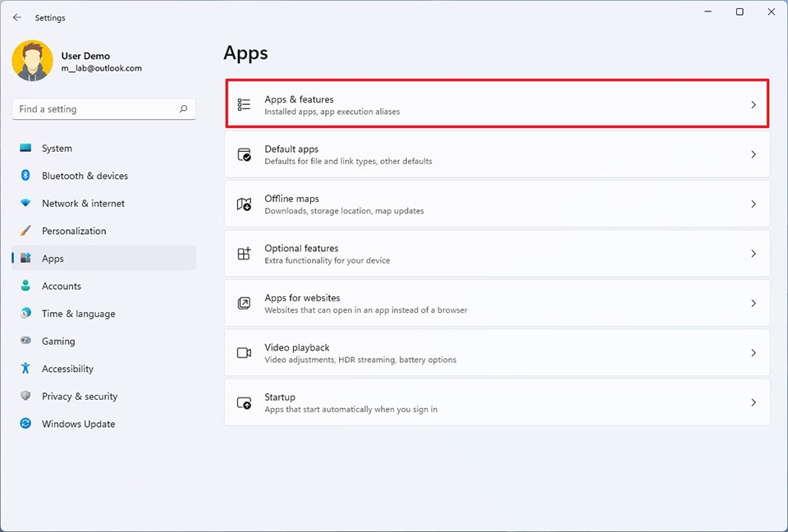Open Bluetooth & devices settings via its icon
Viewport: 788px width, 532px height.
coord(25,176)
